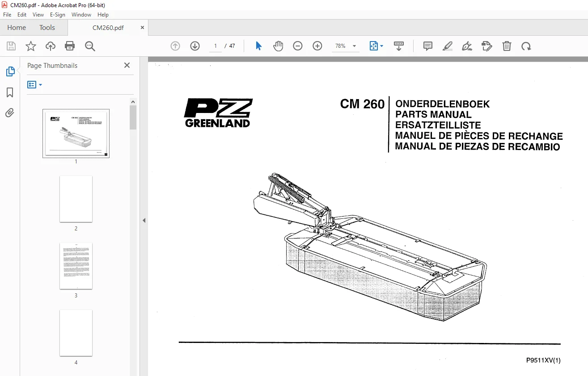
Task: Select the arrow Selection tool
Action: point(258,46)
